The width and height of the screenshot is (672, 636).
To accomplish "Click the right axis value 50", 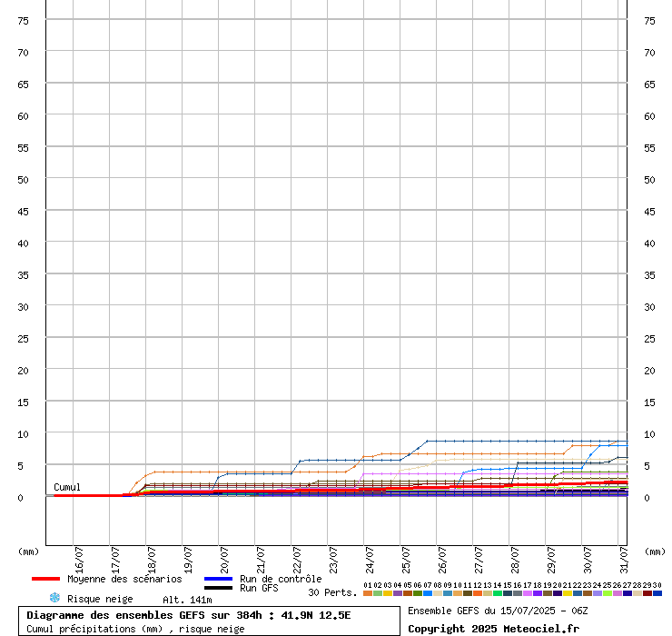I will click(x=649, y=180).
